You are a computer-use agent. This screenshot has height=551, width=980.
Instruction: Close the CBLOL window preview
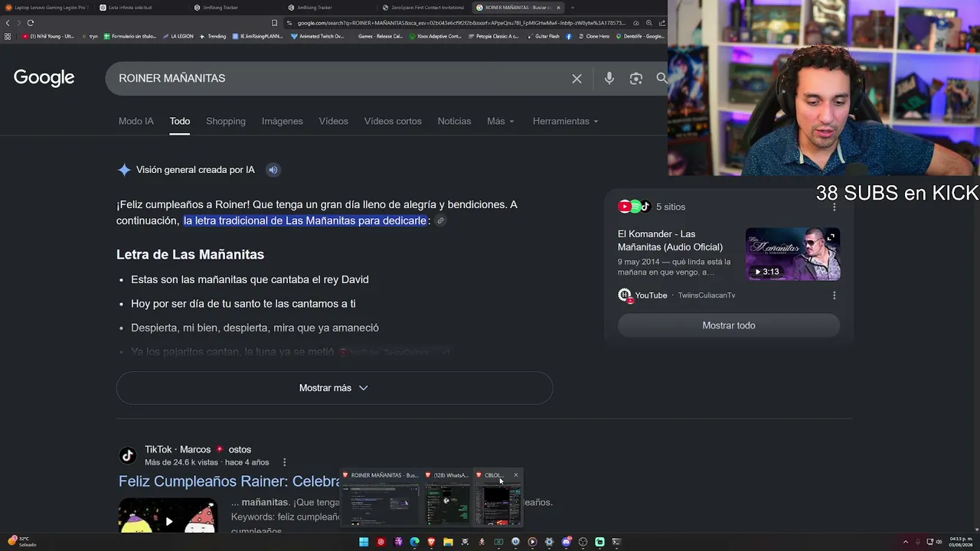(x=515, y=475)
